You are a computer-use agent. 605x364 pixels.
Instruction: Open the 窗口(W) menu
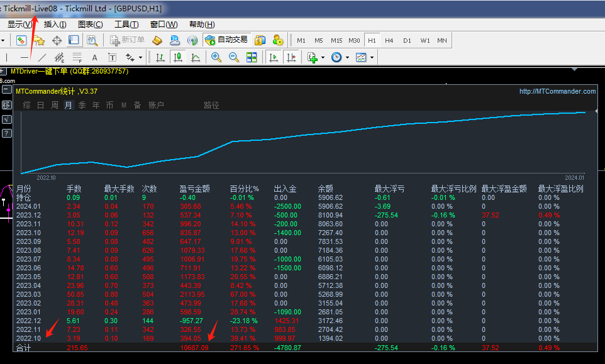(x=164, y=25)
